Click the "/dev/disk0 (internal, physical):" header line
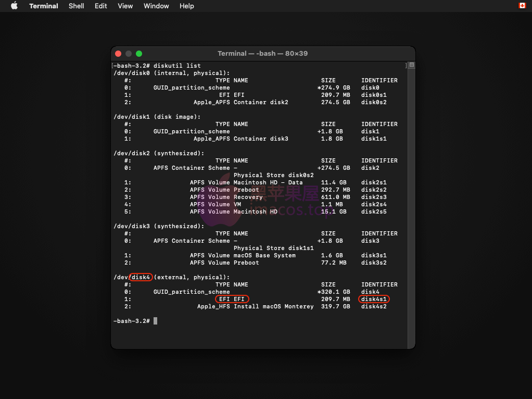Viewport: 532px width, 399px height. [171, 73]
